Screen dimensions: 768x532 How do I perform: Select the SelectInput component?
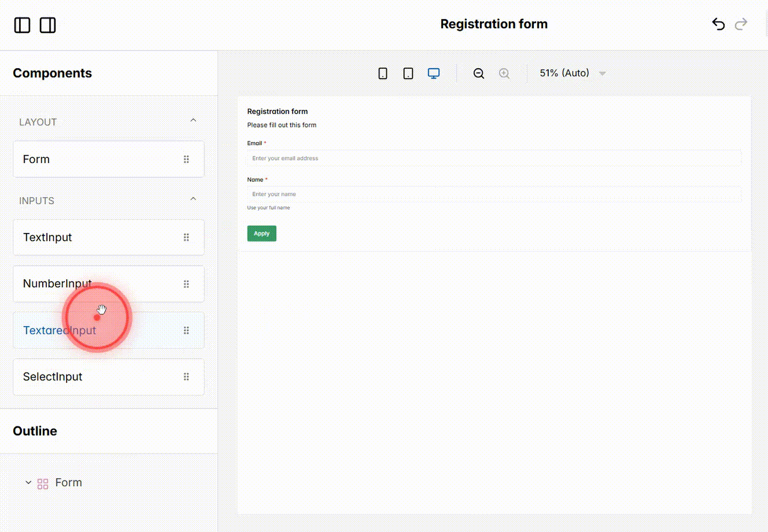pos(52,377)
